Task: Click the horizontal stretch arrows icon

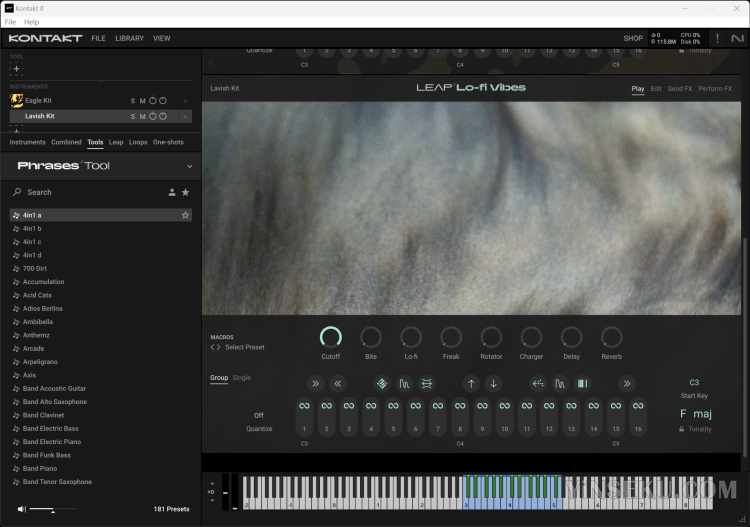Action: (426, 384)
